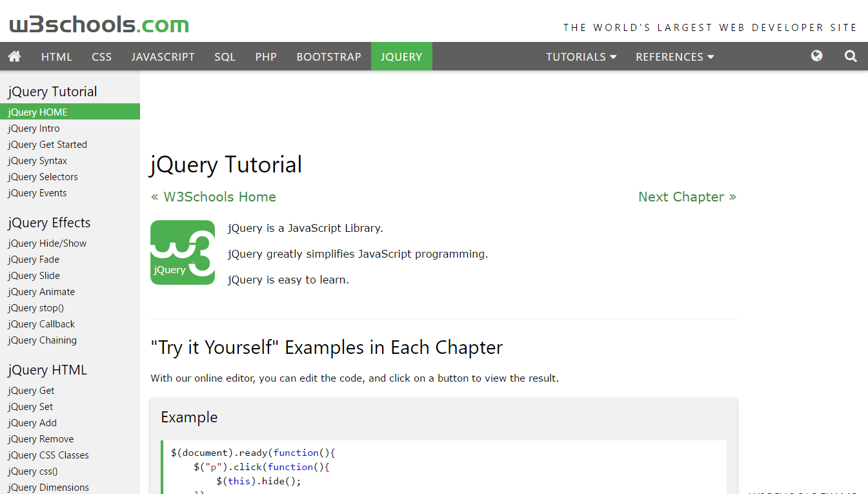
Task: Open the HTML menu item
Action: pyautogui.click(x=57, y=57)
